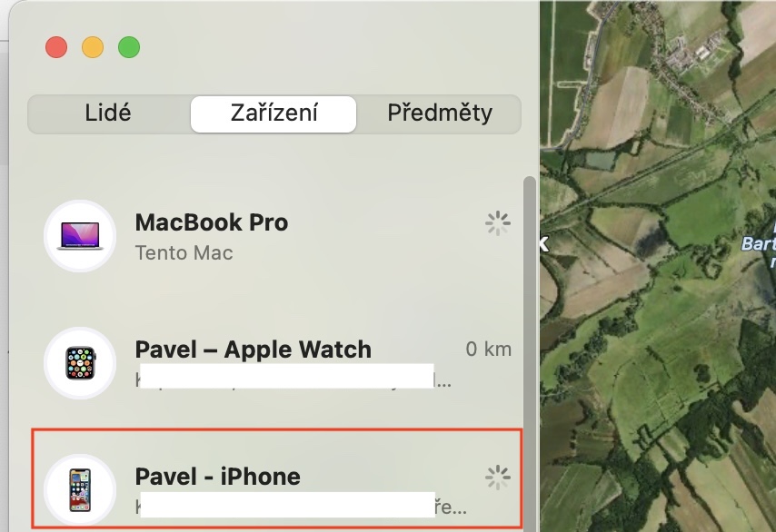This screenshot has height=532, width=776.
Task: Click the Tento Mac subtitle
Action: (x=184, y=253)
